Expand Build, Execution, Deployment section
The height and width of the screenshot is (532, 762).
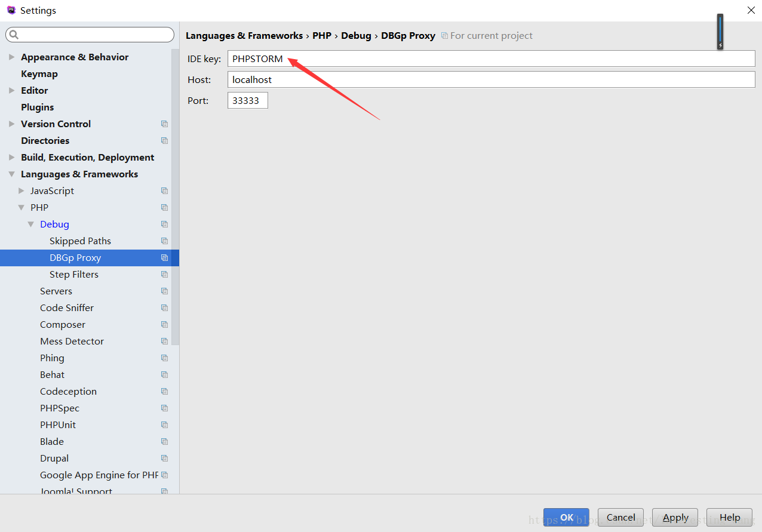(x=11, y=158)
